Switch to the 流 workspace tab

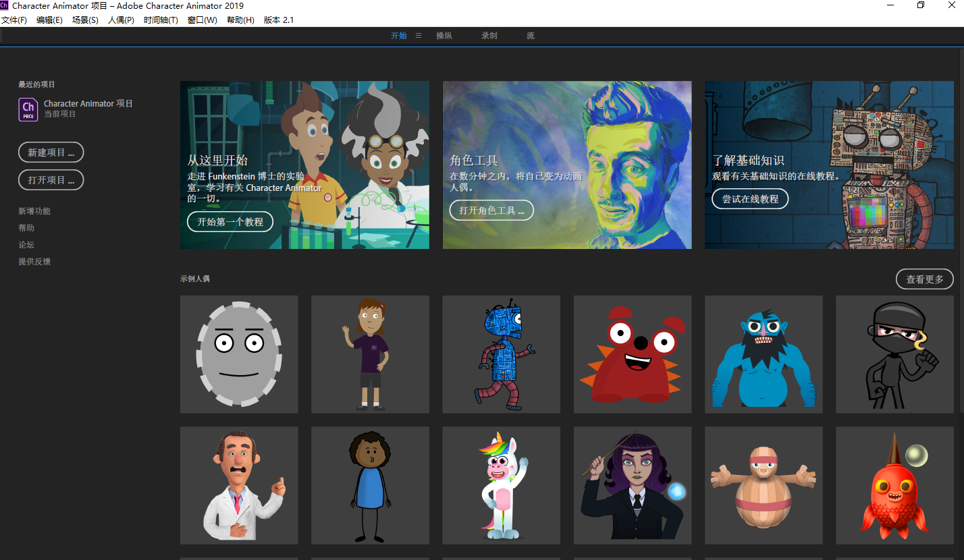tap(530, 35)
